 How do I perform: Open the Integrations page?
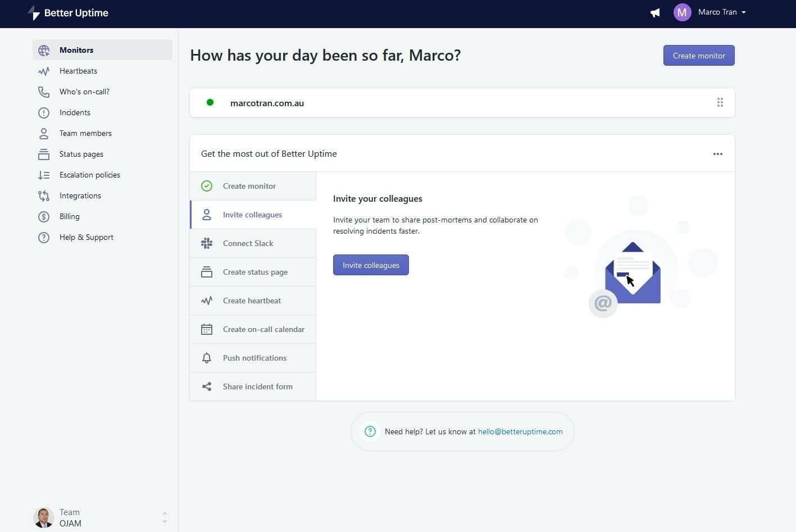[x=80, y=195]
